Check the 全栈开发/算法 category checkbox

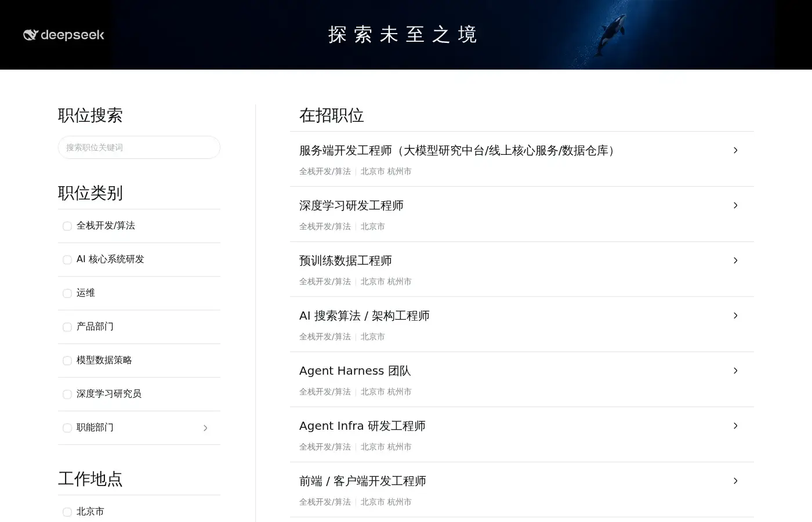click(x=67, y=226)
